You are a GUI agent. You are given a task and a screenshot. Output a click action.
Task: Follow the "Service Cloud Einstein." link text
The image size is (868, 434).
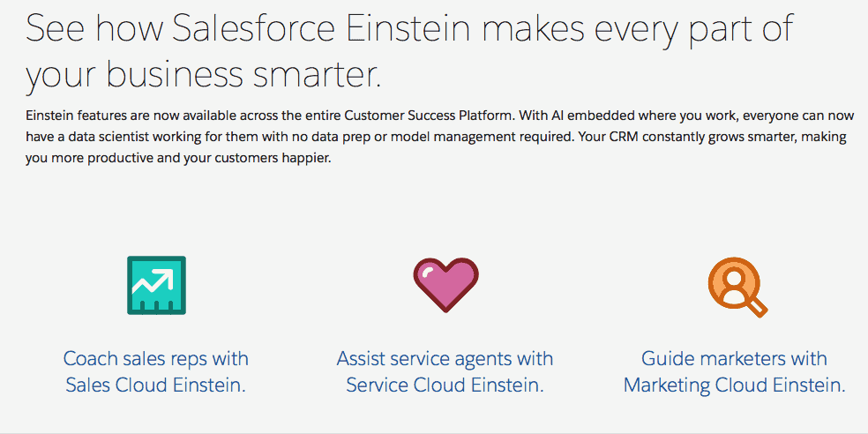tap(445, 385)
